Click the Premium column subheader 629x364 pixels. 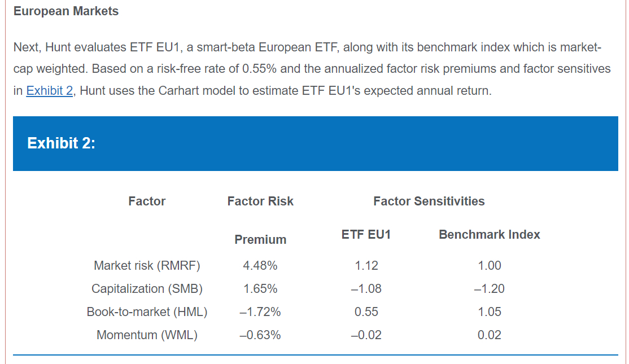(x=260, y=240)
